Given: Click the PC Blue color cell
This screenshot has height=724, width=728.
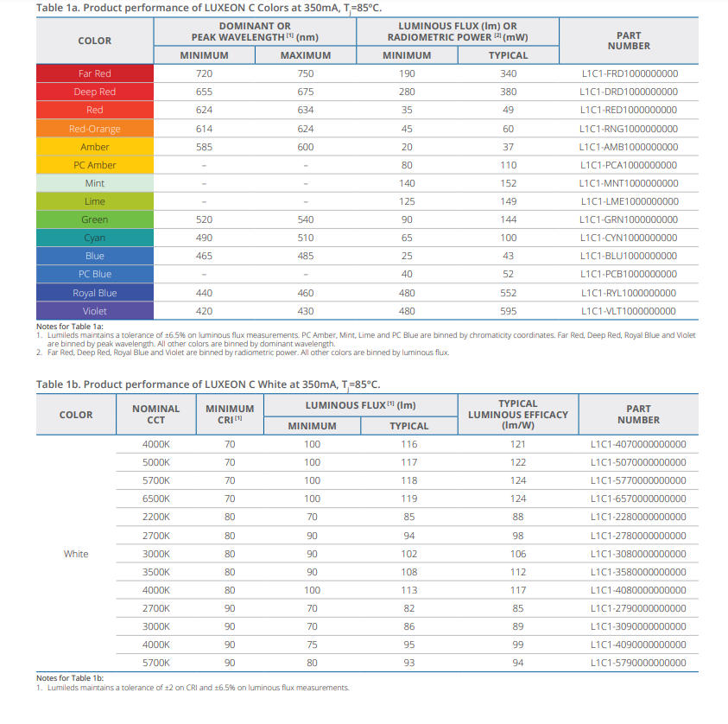Looking at the screenshot, I should click(x=95, y=274).
